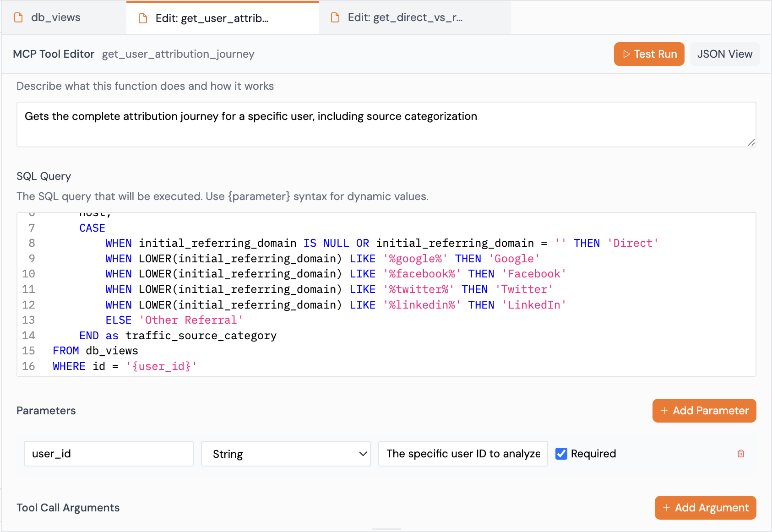Click the user_id parameter name field

(109, 454)
